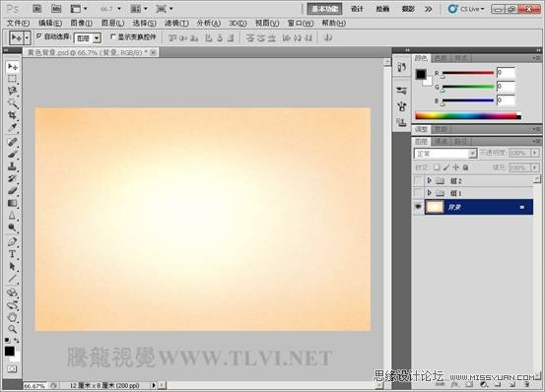Launch Bridge from the application bar
Viewport: 545px width, 392px height.
[x=36, y=8]
